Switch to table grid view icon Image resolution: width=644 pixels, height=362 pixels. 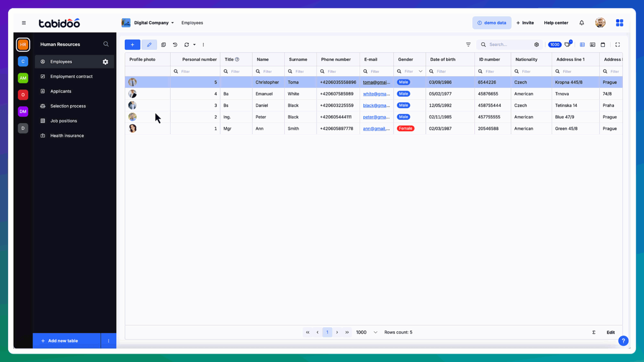(582, 45)
